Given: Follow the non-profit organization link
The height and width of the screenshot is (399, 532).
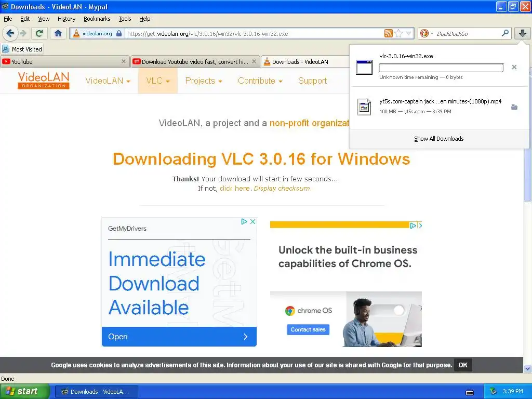Looking at the screenshot, I should [x=310, y=123].
